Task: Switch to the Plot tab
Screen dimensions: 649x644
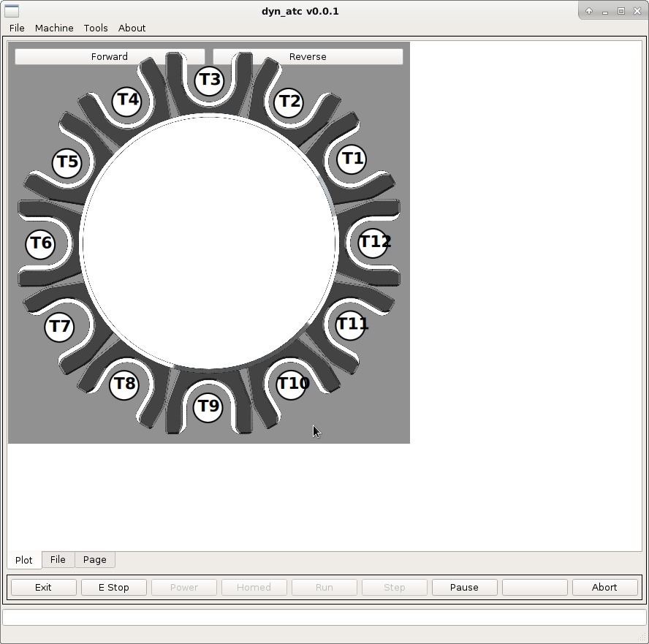Action: click(x=24, y=560)
